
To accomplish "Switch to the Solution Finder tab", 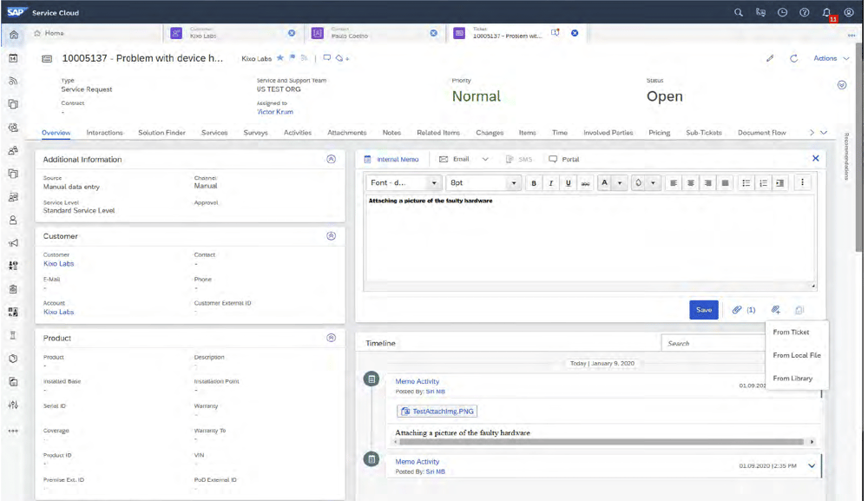I will [x=161, y=133].
